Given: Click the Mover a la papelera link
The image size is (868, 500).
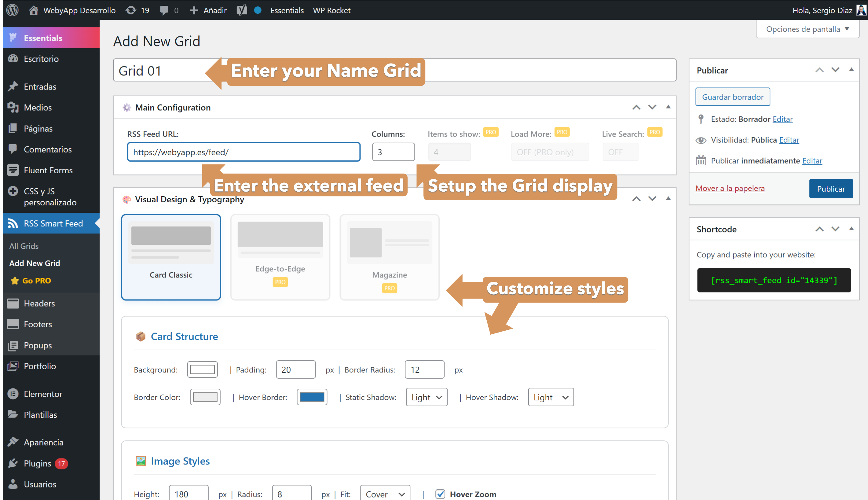Looking at the screenshot, I should coord(730,188).
